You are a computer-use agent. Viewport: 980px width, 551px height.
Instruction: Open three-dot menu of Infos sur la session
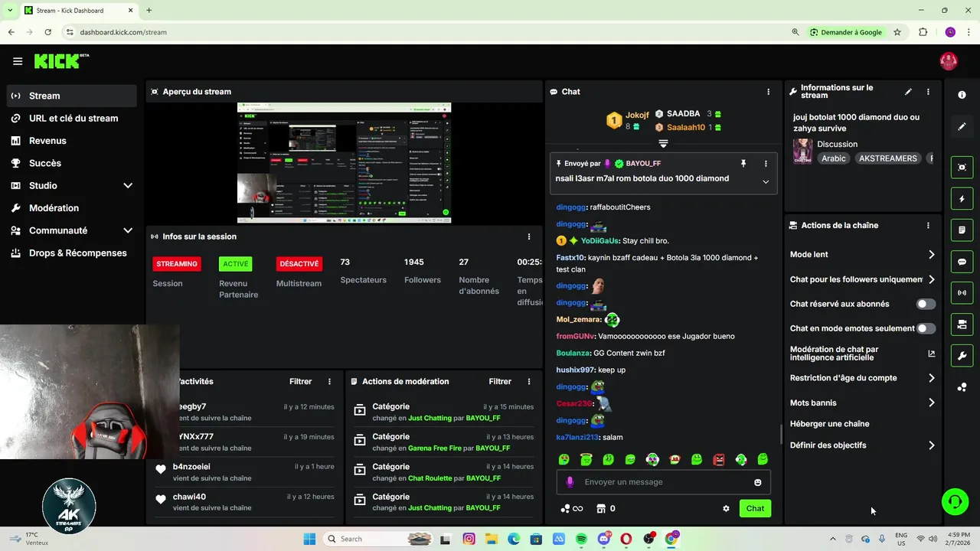pos(528,236)
